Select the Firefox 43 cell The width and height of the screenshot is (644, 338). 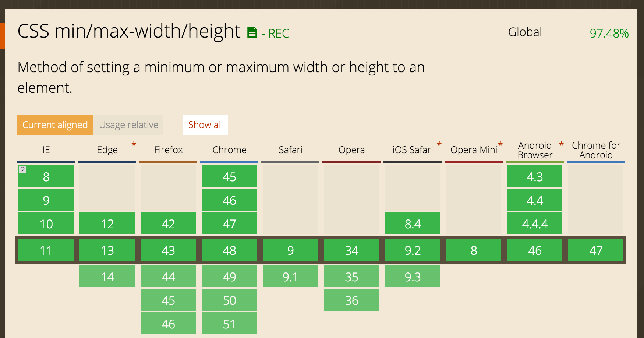168,250
